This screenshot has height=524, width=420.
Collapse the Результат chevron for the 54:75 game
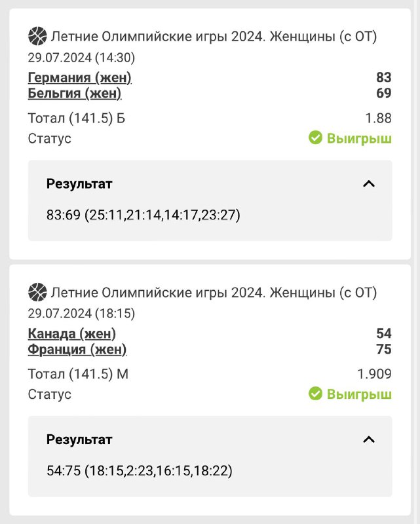[x=369, y=440]
